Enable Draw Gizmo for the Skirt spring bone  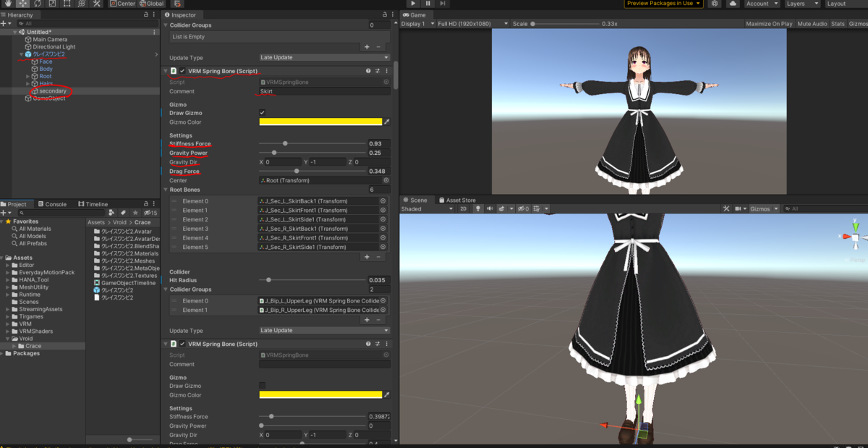pos(262,113)
